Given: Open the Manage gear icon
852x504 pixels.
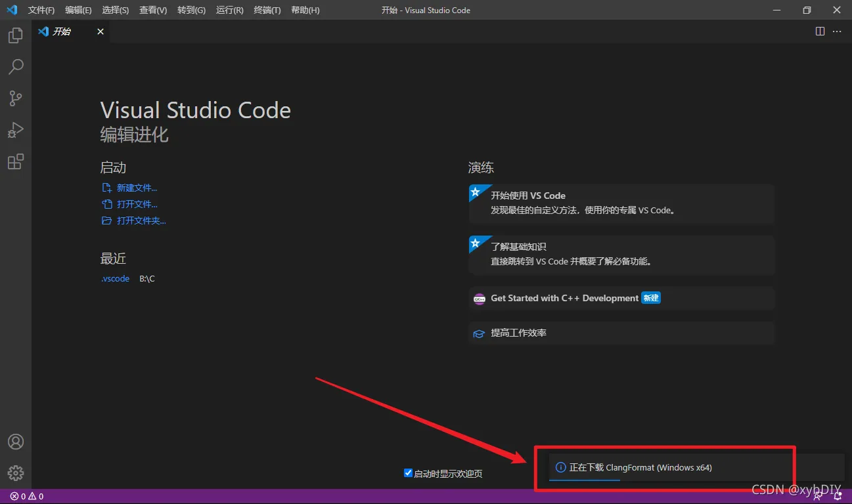Looking at the screenshot, I should pyautogui.click(x=16, y=472).
